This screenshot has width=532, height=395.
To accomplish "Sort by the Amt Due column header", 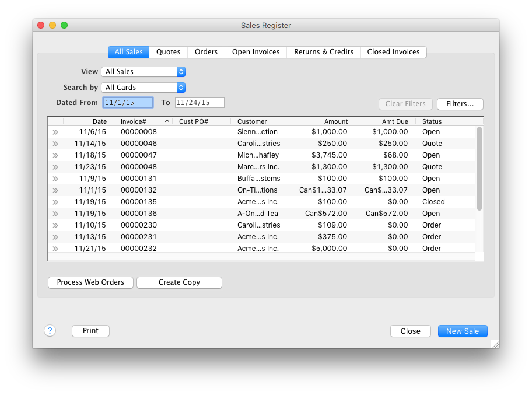I will pyautogui.click(x=385, y=121).
